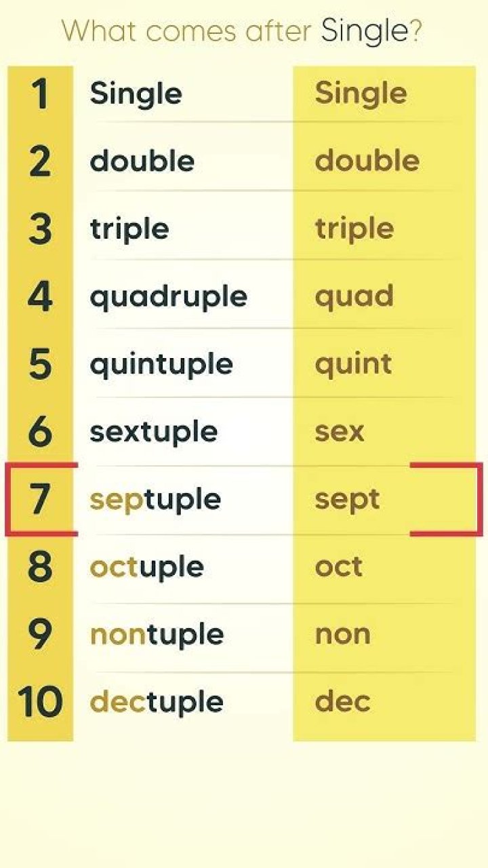This screenshot has height=868, width=488.
Task: Click the word "quintuple"
Action: tap(161, 365)
